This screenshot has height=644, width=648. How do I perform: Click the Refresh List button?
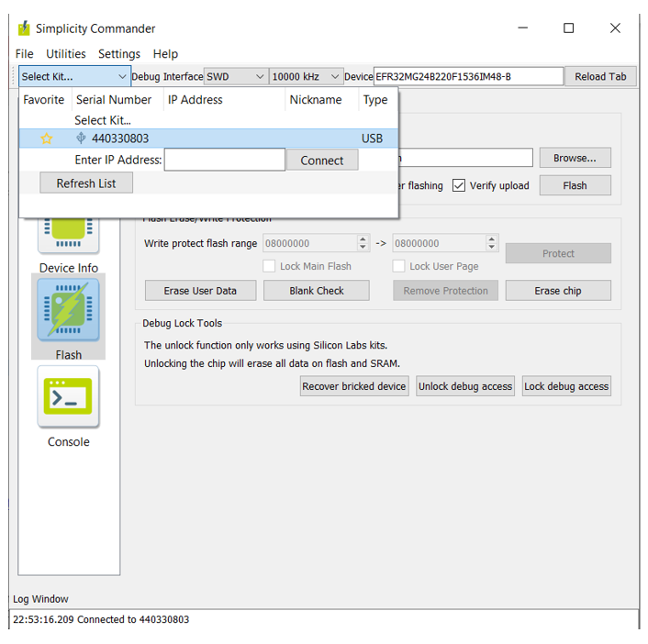click(86, 183)
